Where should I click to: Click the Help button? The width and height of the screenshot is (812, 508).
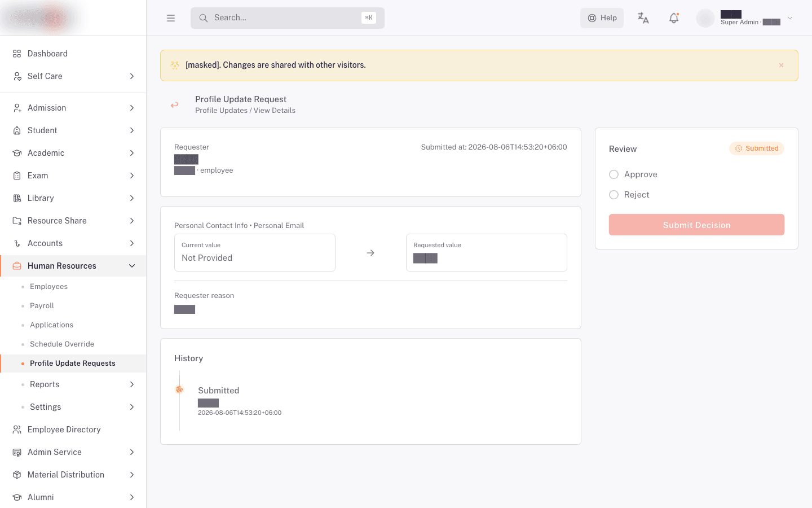(602, 18)
